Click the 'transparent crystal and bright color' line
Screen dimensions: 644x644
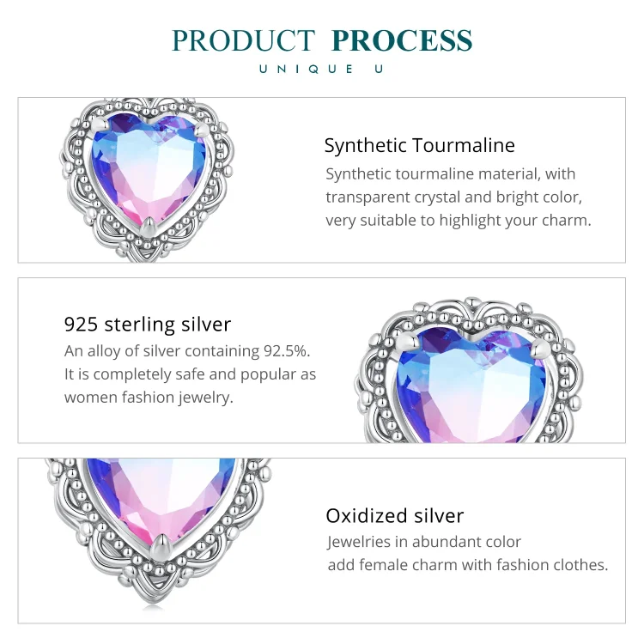453,197
